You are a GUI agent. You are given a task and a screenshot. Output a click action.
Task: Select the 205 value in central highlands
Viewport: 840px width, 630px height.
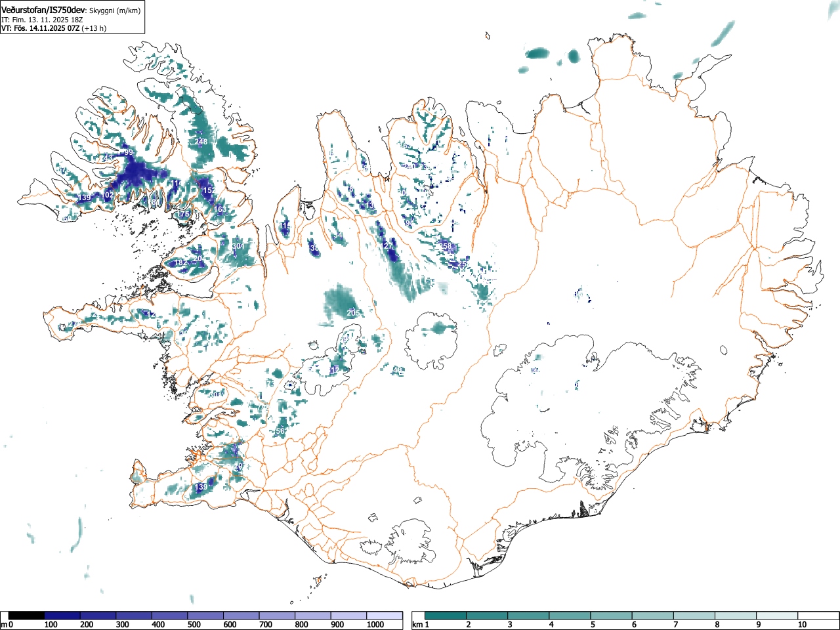tap(352, 314)
